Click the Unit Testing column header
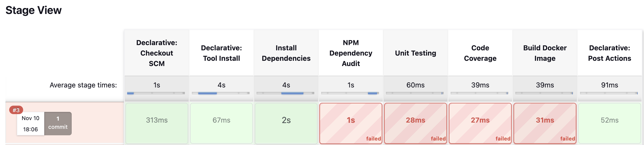 (415, 53)
